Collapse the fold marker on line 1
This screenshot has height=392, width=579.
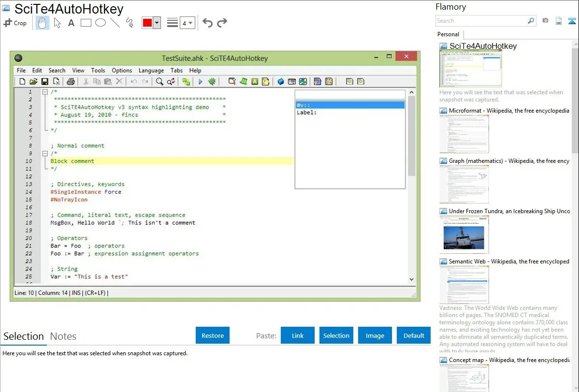(x=45, y=92)
